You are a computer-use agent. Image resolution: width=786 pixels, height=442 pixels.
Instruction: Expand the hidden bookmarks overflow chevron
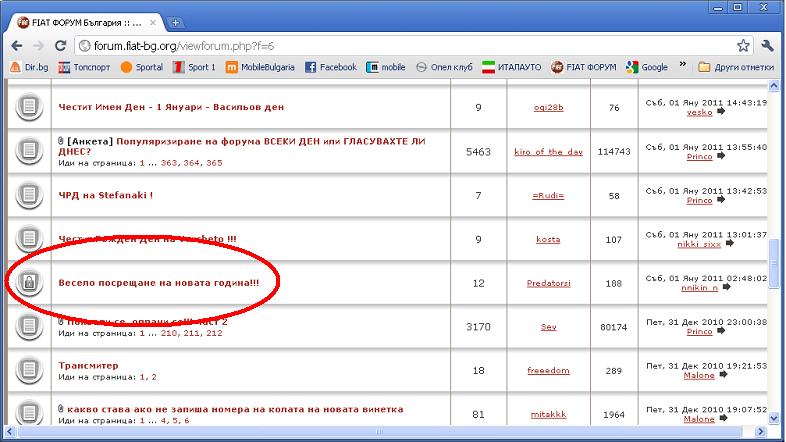[x=682, y=67]
